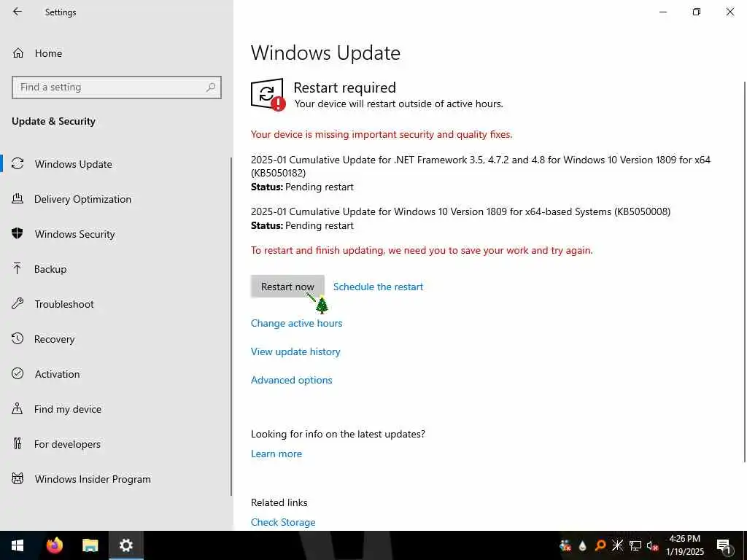Viewport: 747px width, 560px height.
Task: Click the Windows Insider cat icon
Action: tap(18, 478)
